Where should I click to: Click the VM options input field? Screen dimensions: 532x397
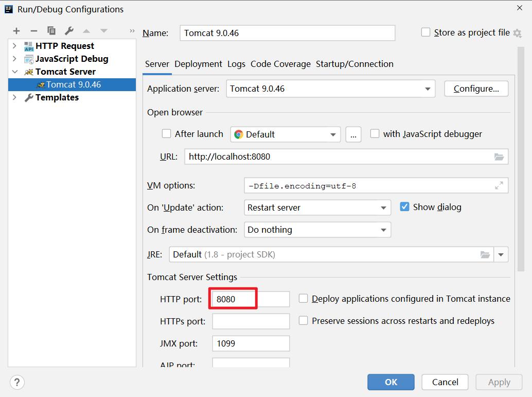376,185
